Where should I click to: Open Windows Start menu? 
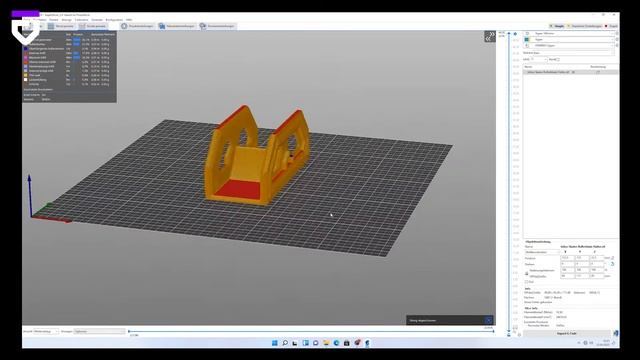(275, 343)
